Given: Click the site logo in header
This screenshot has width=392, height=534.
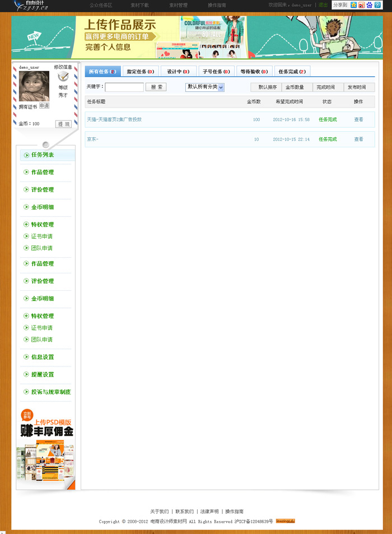Looking at the screenshot, I should [x=31, y=6].
